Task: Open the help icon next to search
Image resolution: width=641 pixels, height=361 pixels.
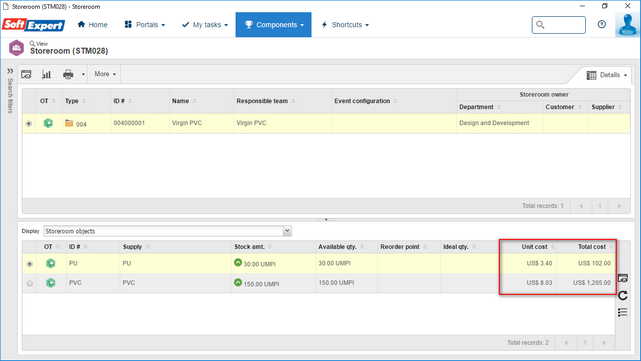Action: pyautogui.click(x=602, y=25)
